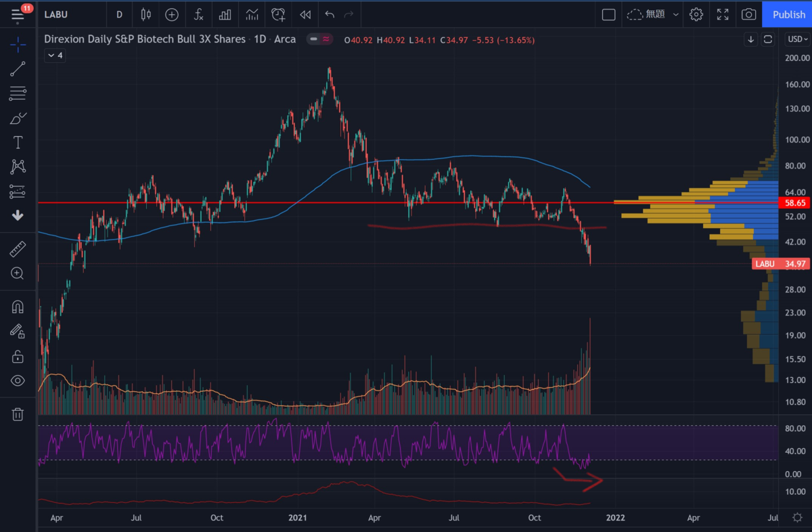Toggle magnet mode

click(x=18, y=307)
